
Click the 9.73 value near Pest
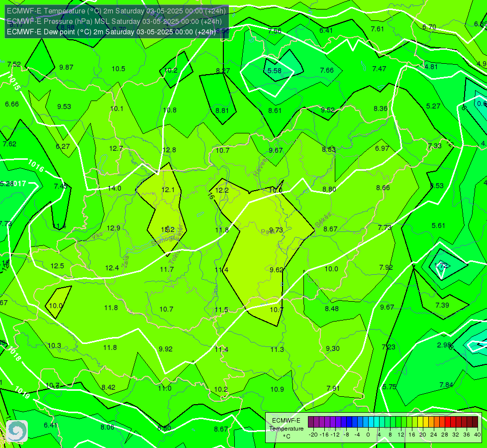276,230
